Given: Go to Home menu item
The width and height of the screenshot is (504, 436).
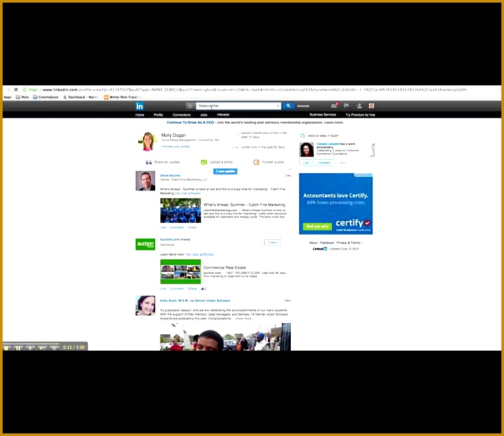Looking at the screenshot, I should click(x=140, y=115).
